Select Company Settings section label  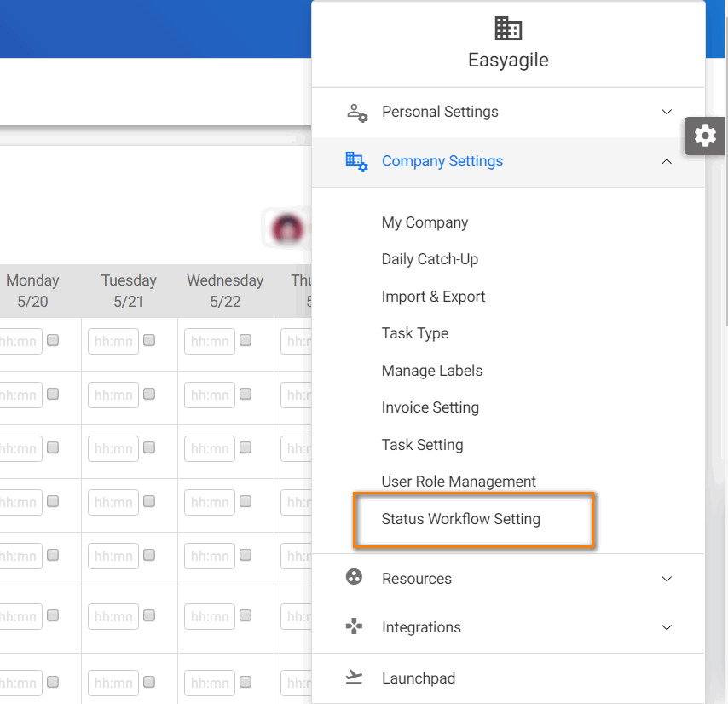(442, 161)
